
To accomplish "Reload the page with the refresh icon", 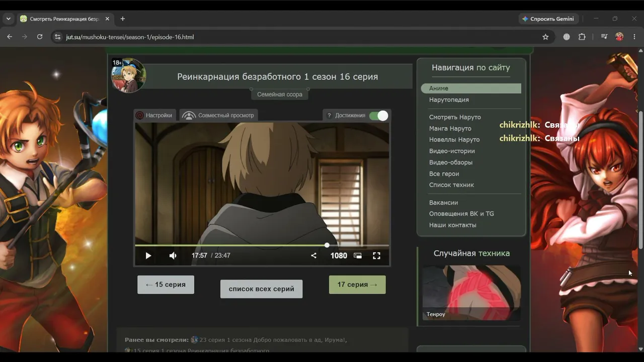I will (40, 37).
